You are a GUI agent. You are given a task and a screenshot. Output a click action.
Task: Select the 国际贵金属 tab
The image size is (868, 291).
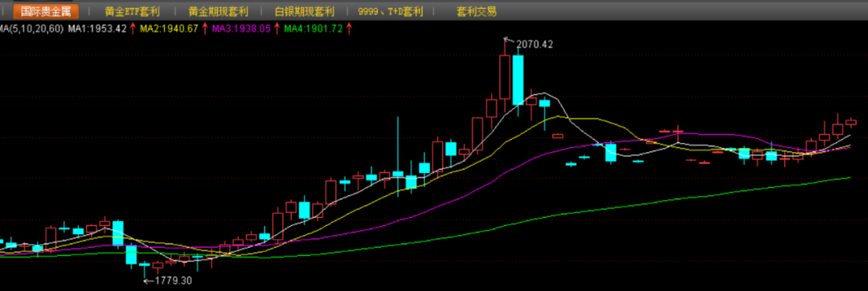(46, 11)
